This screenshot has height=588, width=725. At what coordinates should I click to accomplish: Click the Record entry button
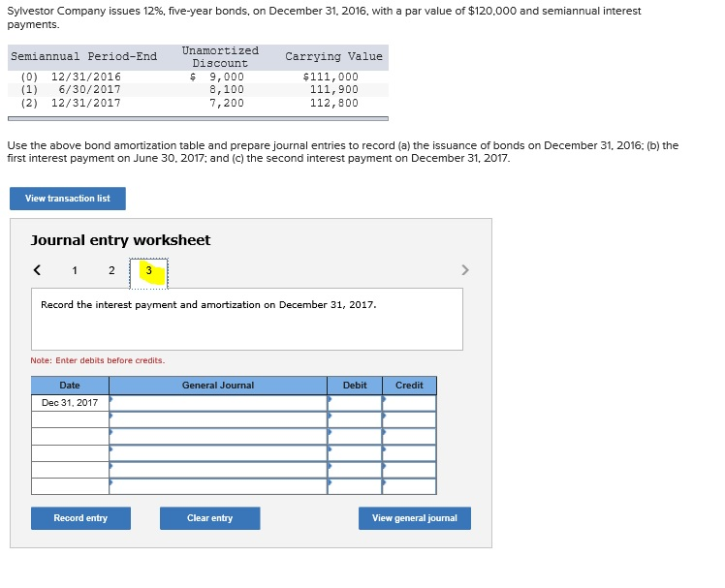(x=80, y=518)
